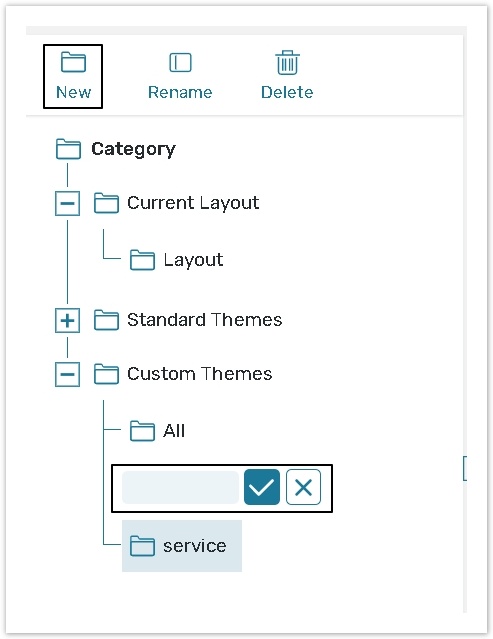Viewport: 493px width, 639px height.
Task: Expand the Standard Themes node
Action: pyautogui.click(x=67, y=320)
